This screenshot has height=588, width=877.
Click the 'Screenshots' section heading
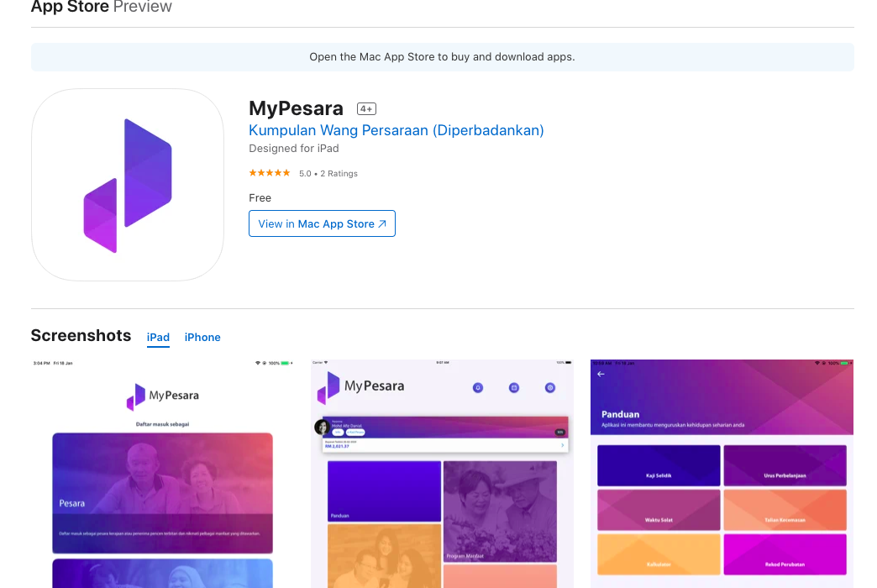pos(81,336)
